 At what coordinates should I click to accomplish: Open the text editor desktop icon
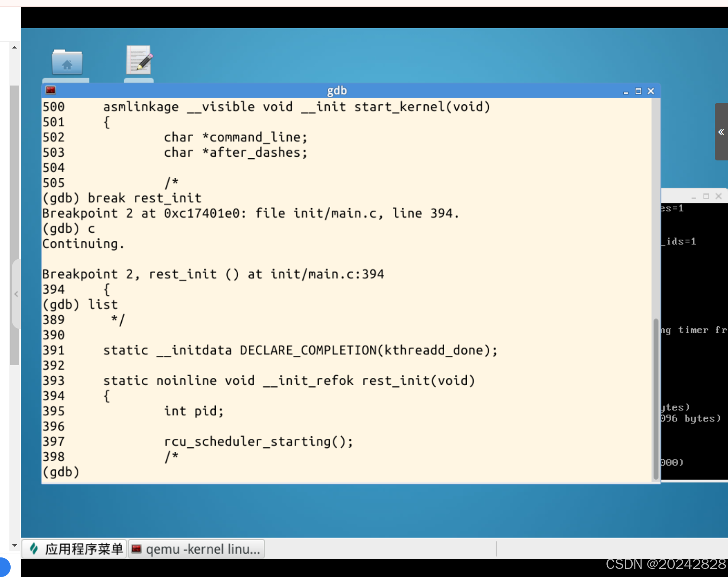pos(139,60)
